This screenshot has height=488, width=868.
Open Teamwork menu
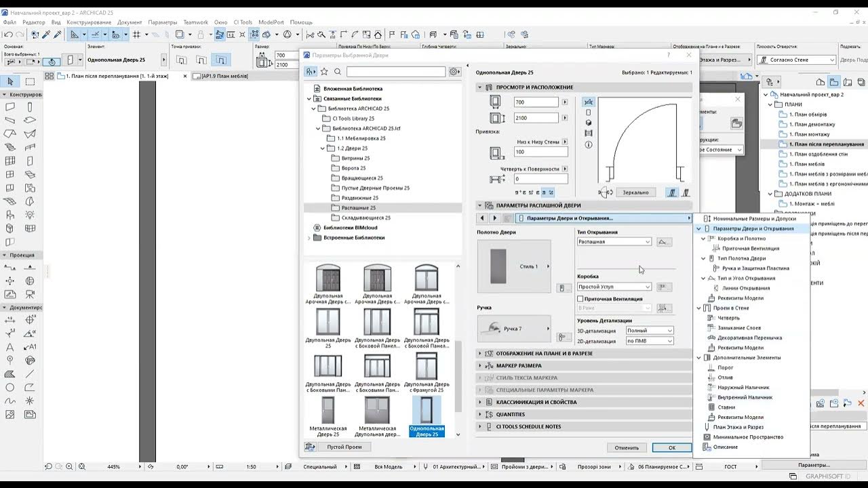coord(196,22)
